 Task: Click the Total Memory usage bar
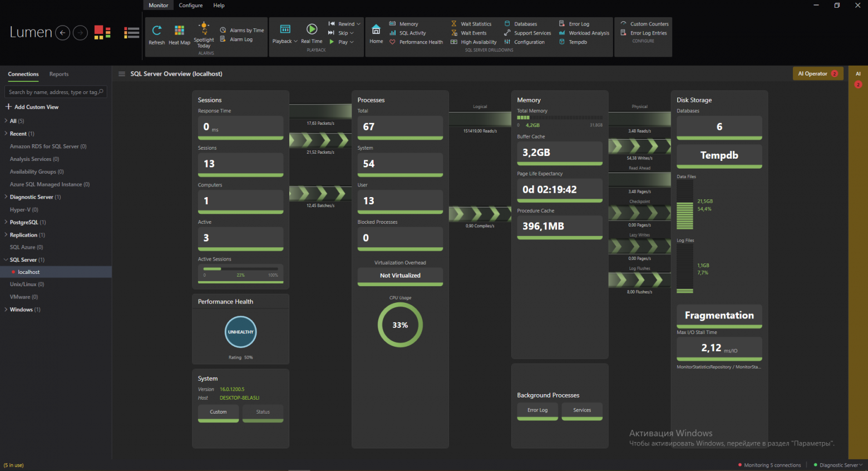click(x=560, y=117)
